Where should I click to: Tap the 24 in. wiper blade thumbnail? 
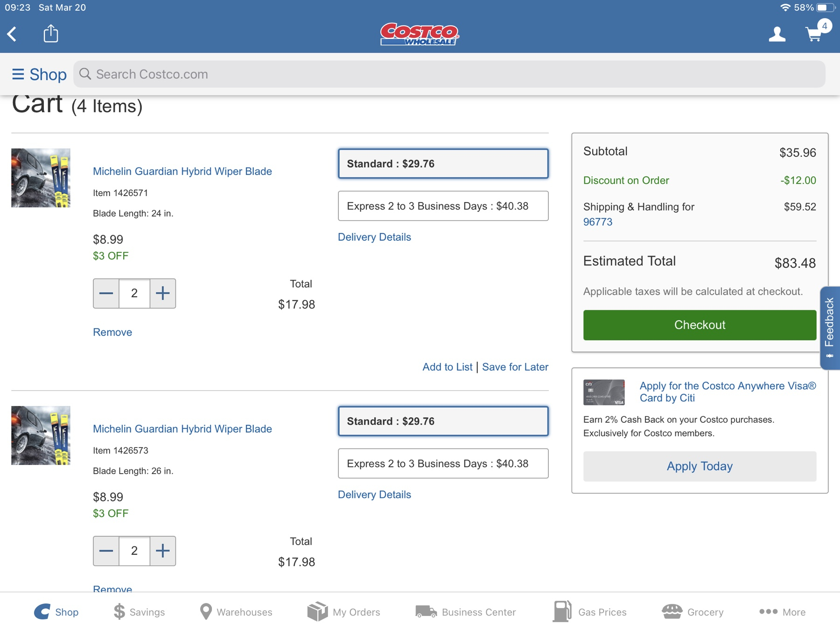click(x=41, y=178)
